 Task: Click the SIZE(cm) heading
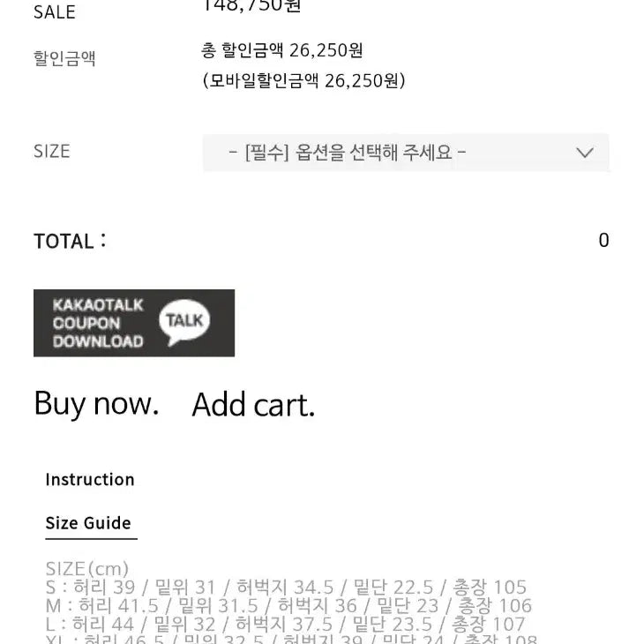point(87,569)
